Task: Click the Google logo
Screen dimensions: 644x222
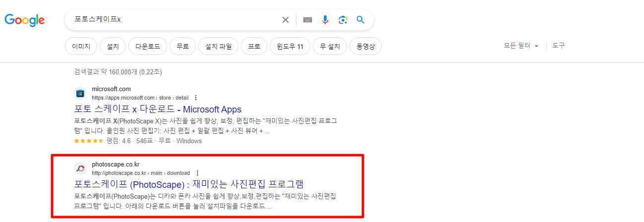Action: click(x=25, y=20)
